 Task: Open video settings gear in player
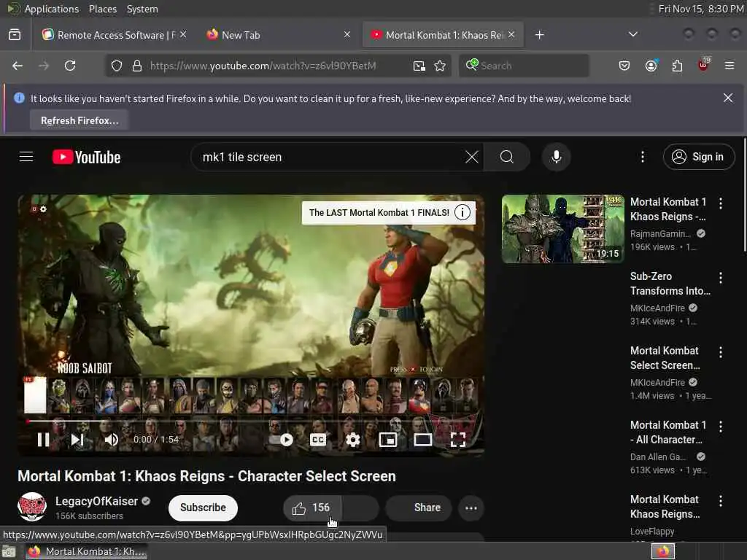(x=352, y=440)
